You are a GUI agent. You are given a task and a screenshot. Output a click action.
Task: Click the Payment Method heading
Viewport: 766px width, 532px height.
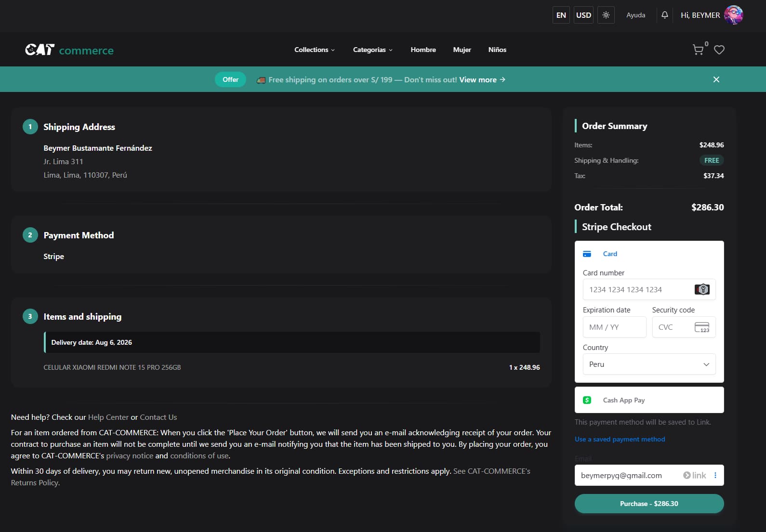point(79,235)
